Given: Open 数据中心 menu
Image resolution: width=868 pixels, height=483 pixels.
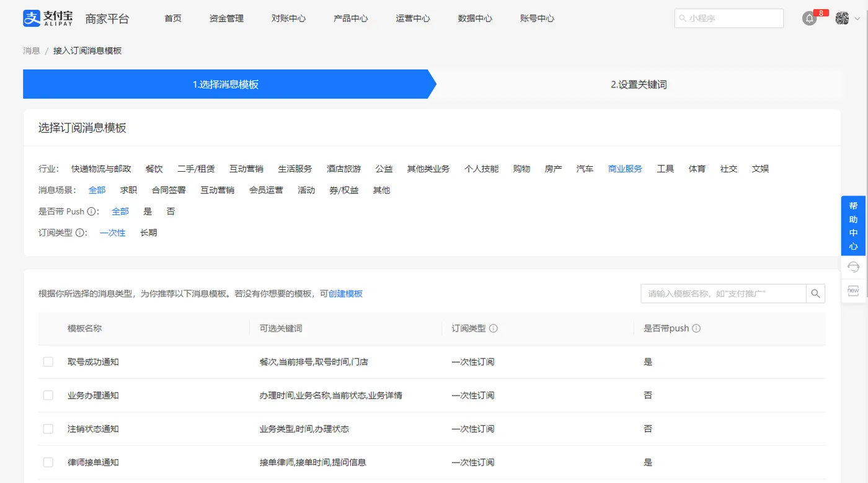Looking at the screenshot, I should pos(475,19).
